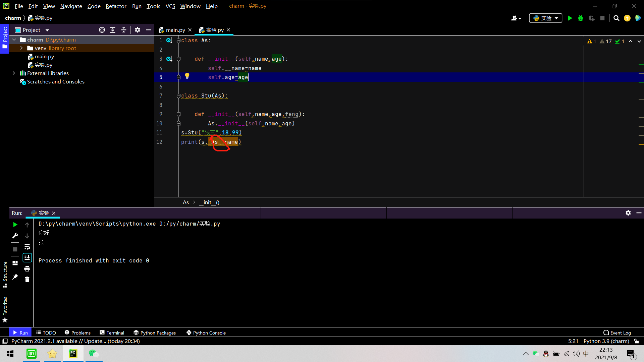The width and height of the screenshot is (644, 362).
Task: Collapse all in Project panel
Action: (x=124, y=30)
